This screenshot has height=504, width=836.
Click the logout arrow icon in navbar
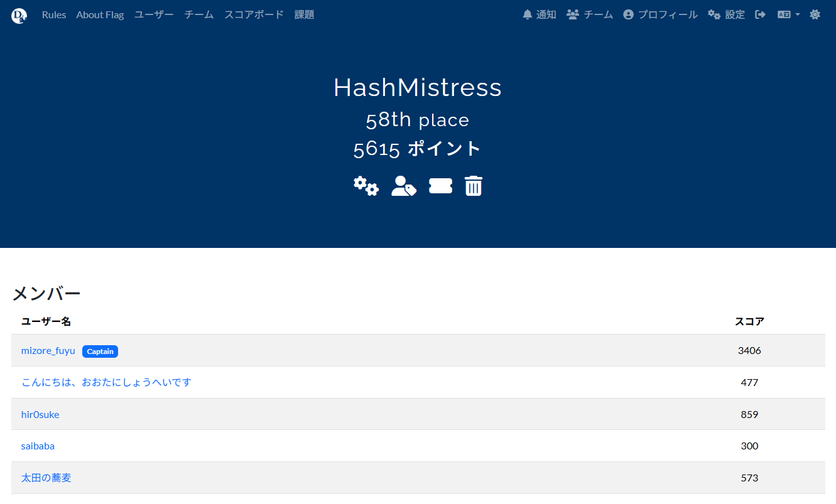(761, 14)
